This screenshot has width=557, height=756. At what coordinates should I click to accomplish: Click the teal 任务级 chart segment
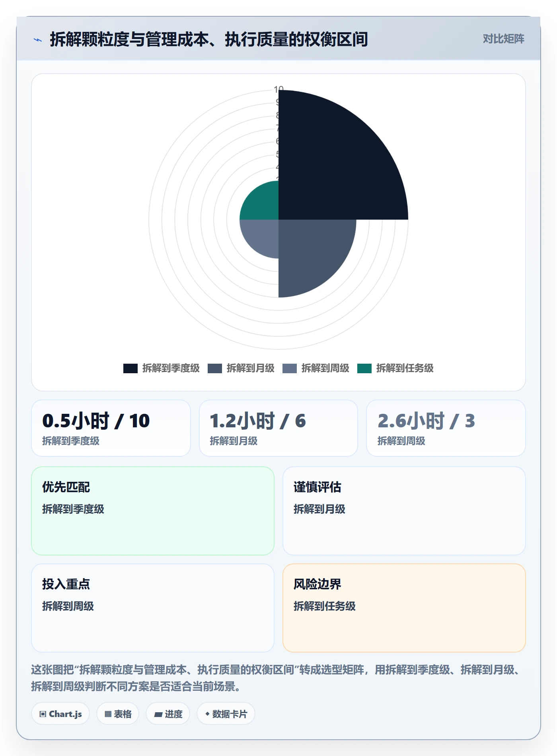click(x=263, y=204)
